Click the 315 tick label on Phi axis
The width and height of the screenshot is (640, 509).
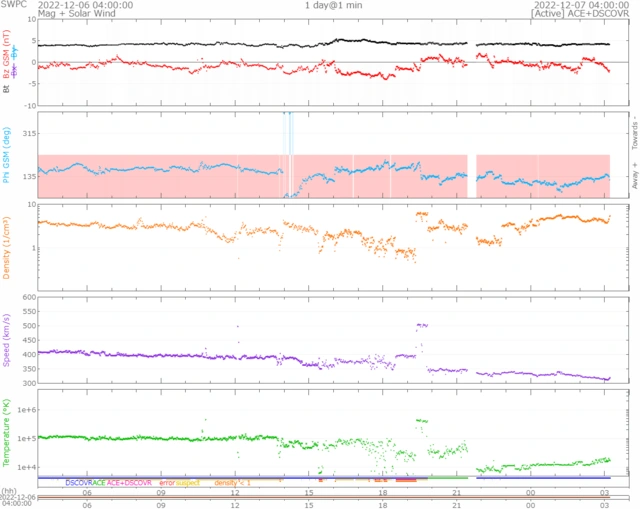[x=28, y=133]
